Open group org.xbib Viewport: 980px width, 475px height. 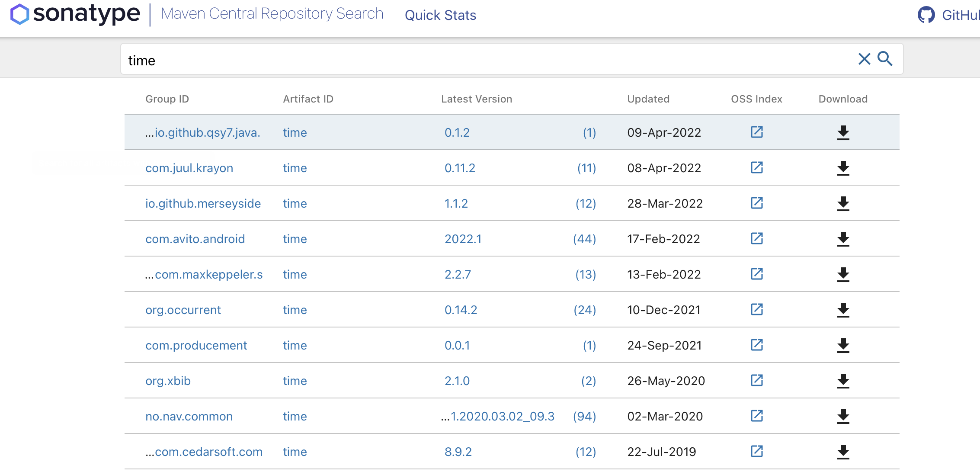168,381
